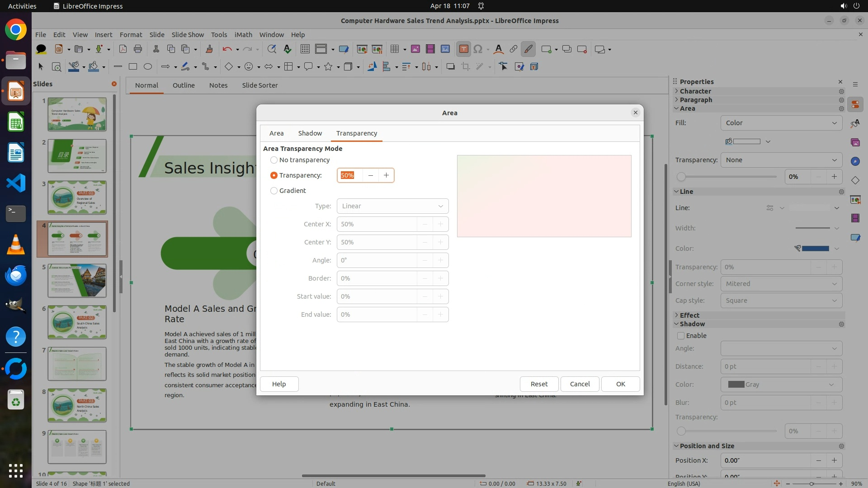Open VLC from the dock
The height and width of the screenshot is (488, 868).
[16, 244]
